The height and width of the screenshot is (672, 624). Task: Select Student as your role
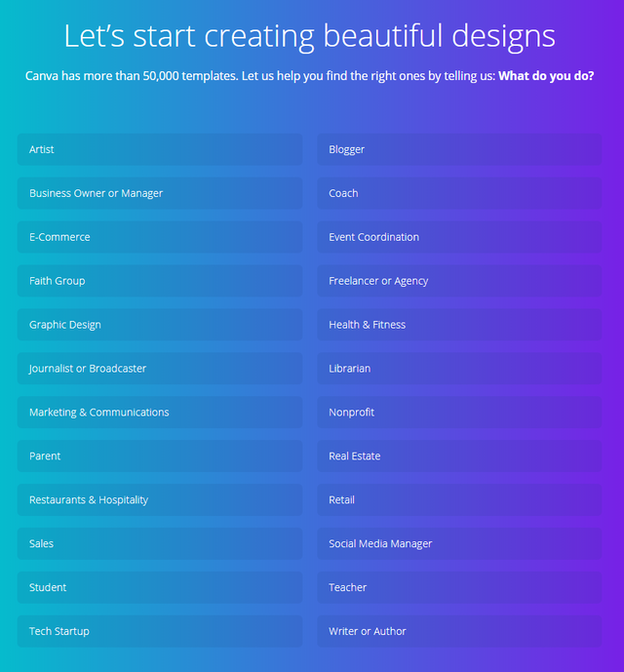(x=160, y=587)
